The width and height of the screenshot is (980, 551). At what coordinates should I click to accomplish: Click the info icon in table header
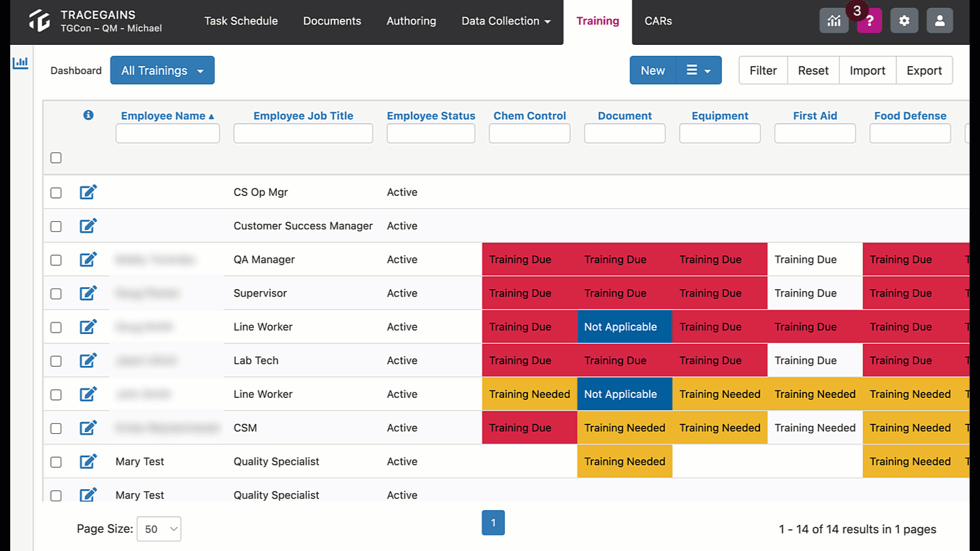tap(88, 115)
